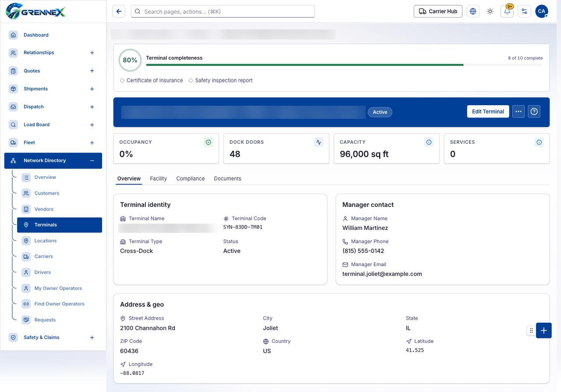Click the blue plus floating button
This screenshot has width=561, height=392.
point(544,331)
